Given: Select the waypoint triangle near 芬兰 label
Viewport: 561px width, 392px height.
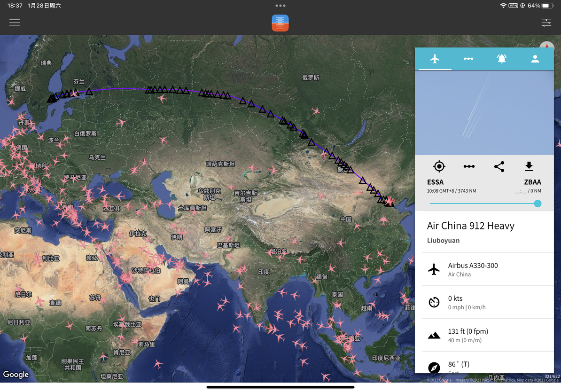Looking at the screenshot, I should click(x=89, y=92).
